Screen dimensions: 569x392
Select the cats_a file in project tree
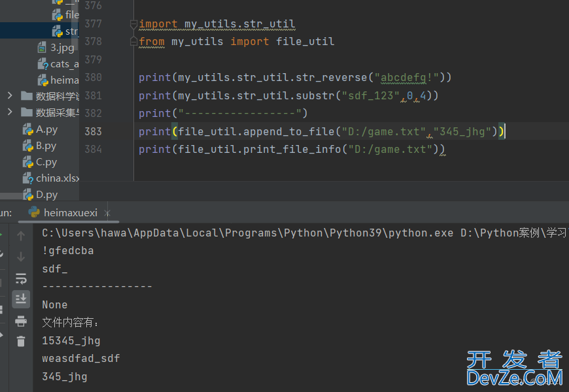point(65,64)
